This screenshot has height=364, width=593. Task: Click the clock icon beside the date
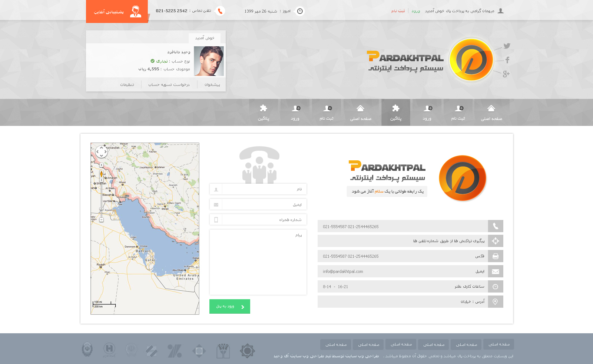(300, 11)
